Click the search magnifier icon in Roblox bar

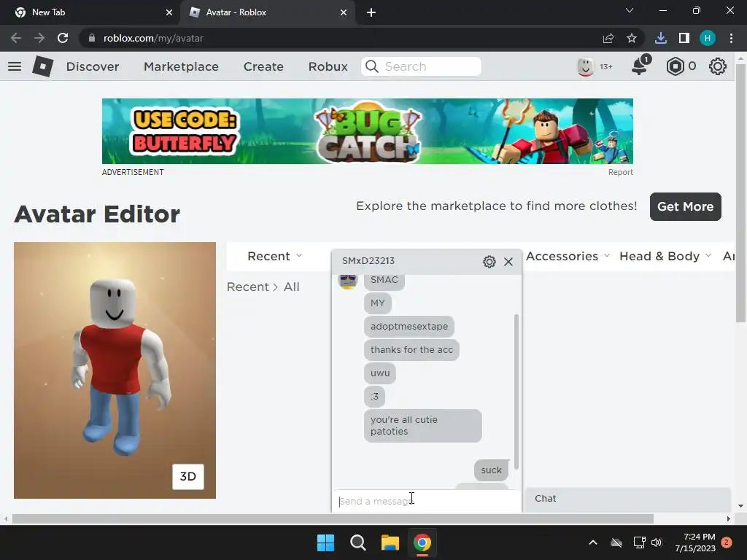[x=372, y=66]
